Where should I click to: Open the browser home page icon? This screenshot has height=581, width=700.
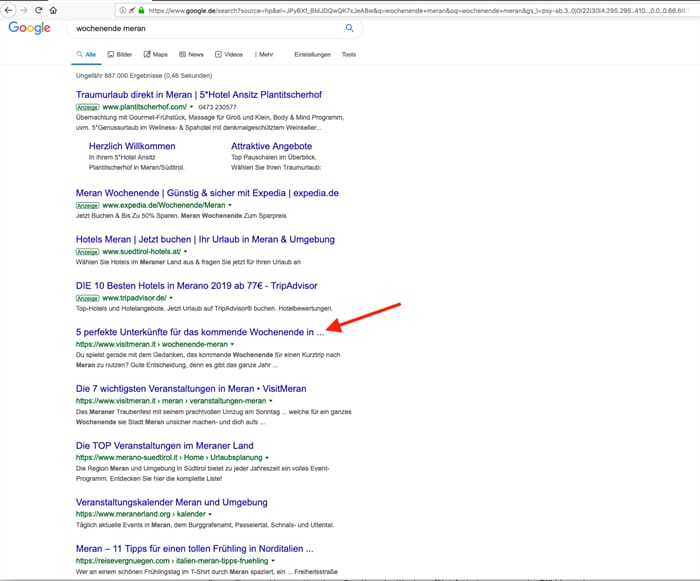pyautogui.click(x=53, y=10)
